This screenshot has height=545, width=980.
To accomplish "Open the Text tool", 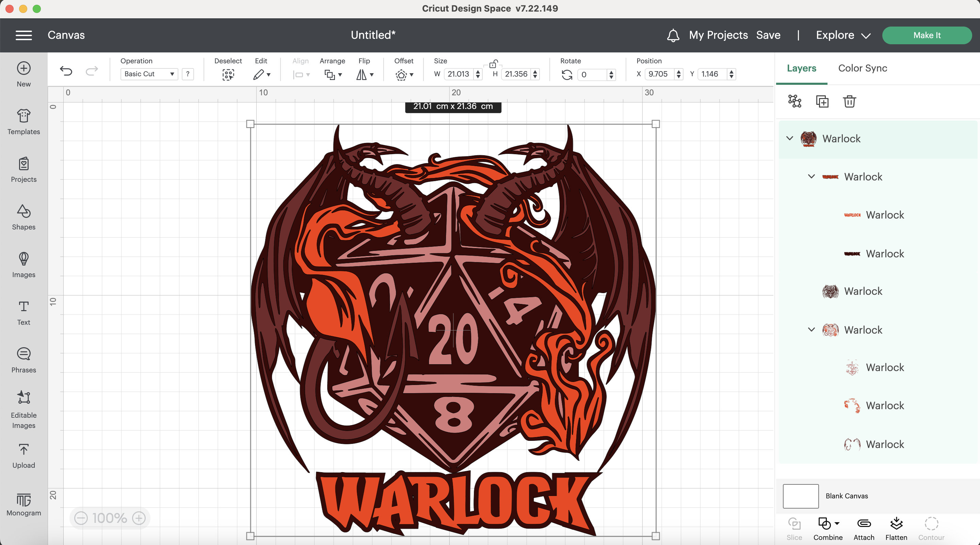I will point(23,312).
